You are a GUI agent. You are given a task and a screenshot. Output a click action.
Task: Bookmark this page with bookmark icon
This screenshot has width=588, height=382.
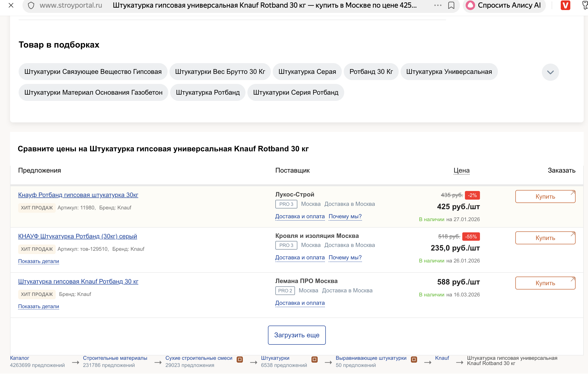click(451, 5)
